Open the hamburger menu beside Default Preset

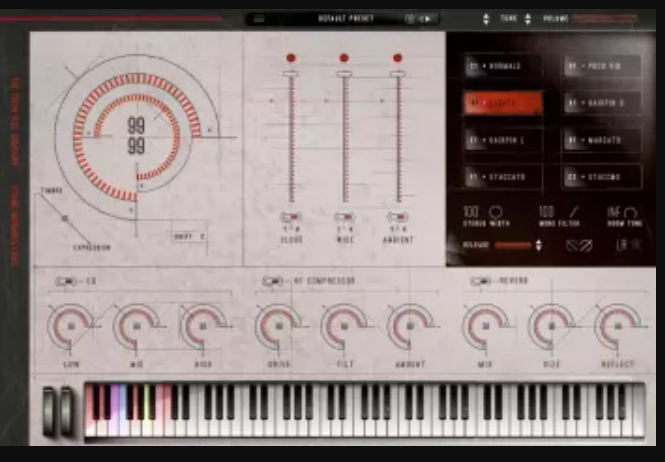click(x=259, y=19)
